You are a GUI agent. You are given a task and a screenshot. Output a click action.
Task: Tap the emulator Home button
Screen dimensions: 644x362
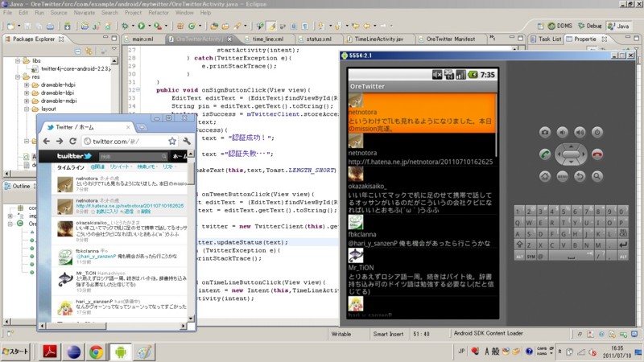pos(545,176)
